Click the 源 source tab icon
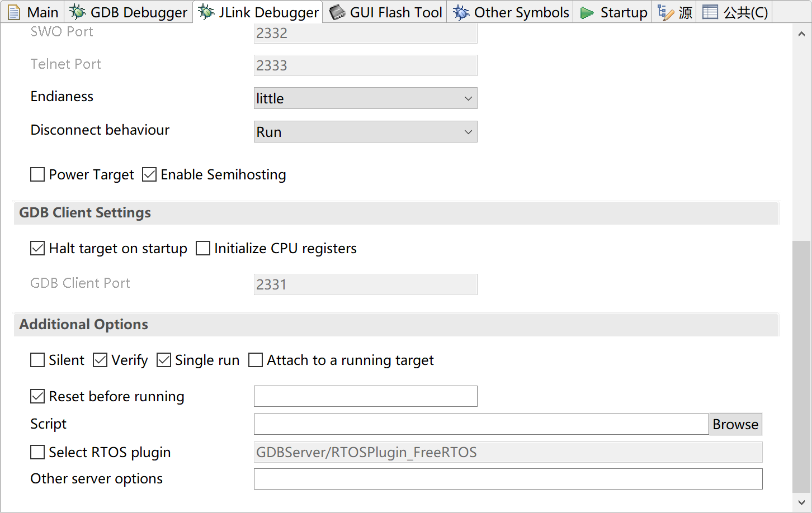 (665, 12)
